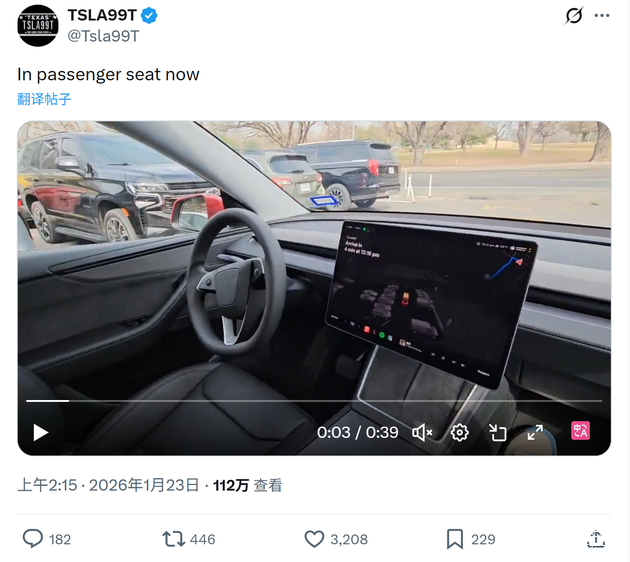The width and height of the screenshot is (630, 562).
Task: Unmute the video audio
Action: pos(422,433)
